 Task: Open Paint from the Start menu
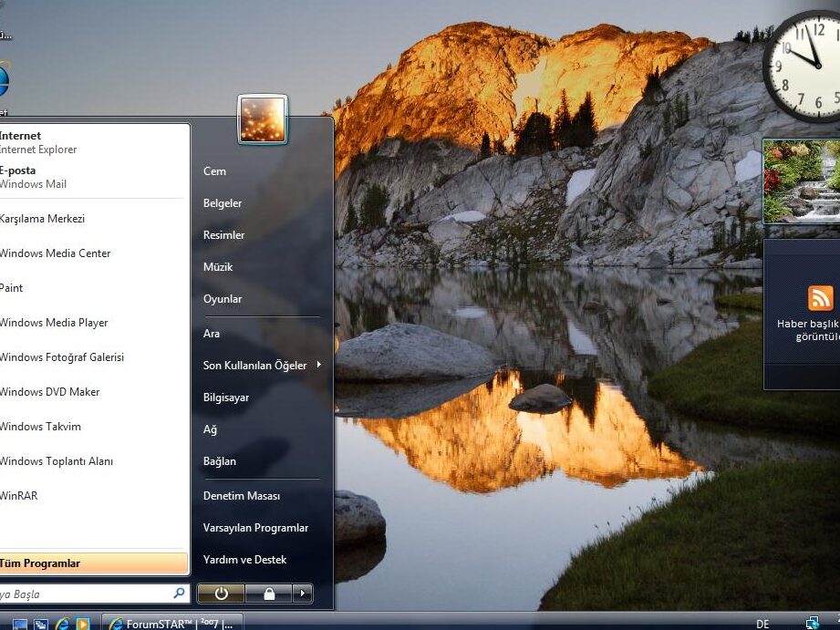13,288
